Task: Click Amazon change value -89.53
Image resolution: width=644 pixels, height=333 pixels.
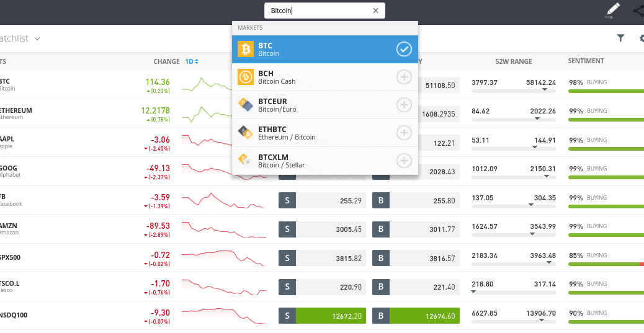Action: click(x=158, y=226)
